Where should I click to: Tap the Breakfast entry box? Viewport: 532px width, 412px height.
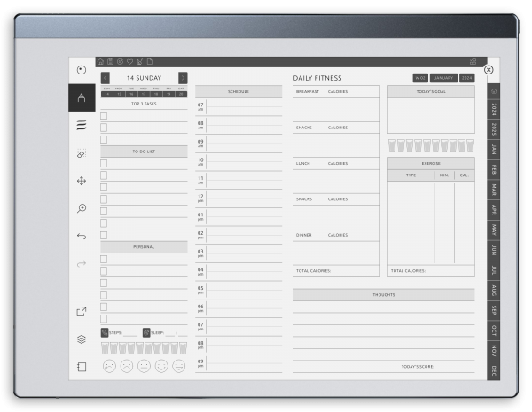(336, 110)
